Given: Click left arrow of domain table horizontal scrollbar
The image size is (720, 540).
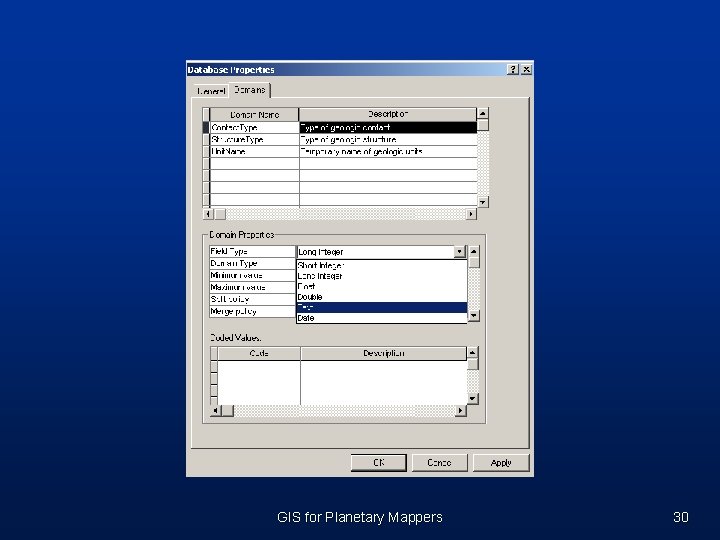Looking at the screenshot, I should 208,214.
